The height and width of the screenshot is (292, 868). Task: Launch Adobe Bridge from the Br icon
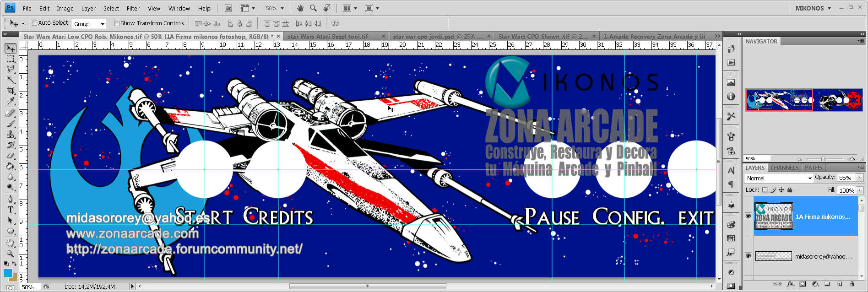coord(229,8)
